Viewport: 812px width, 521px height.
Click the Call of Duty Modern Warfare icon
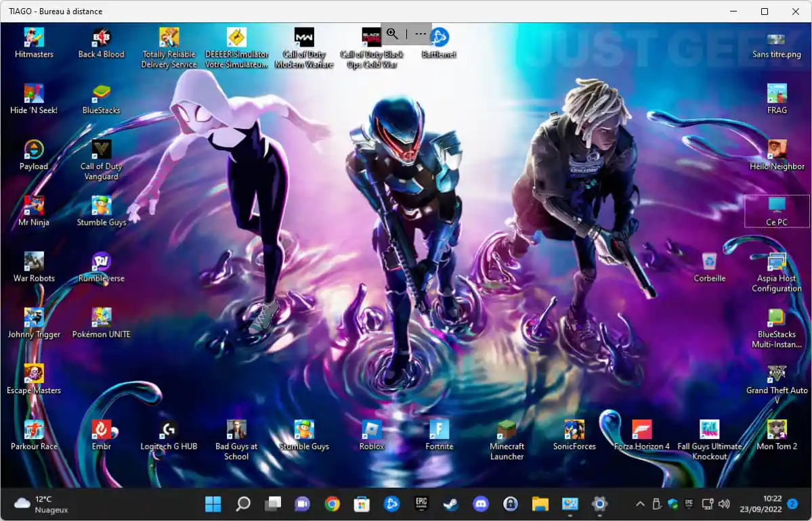pos(304,47)
